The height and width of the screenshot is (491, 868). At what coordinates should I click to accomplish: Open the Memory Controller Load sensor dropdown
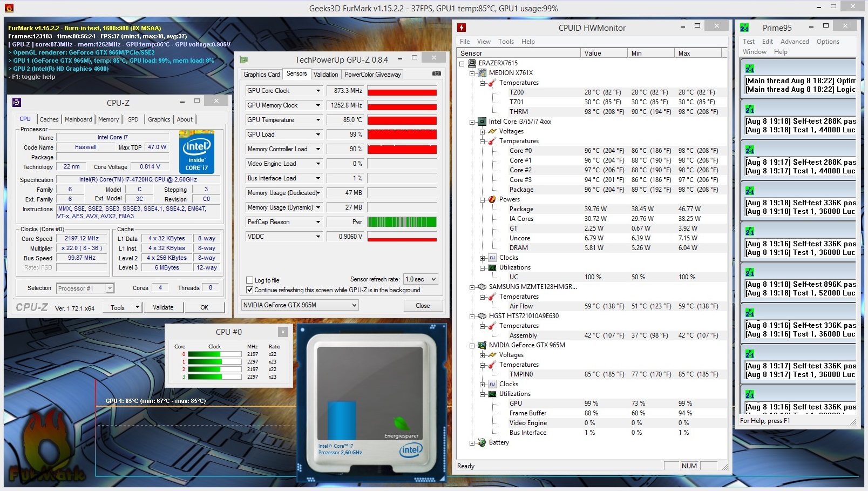click(318, 149)
